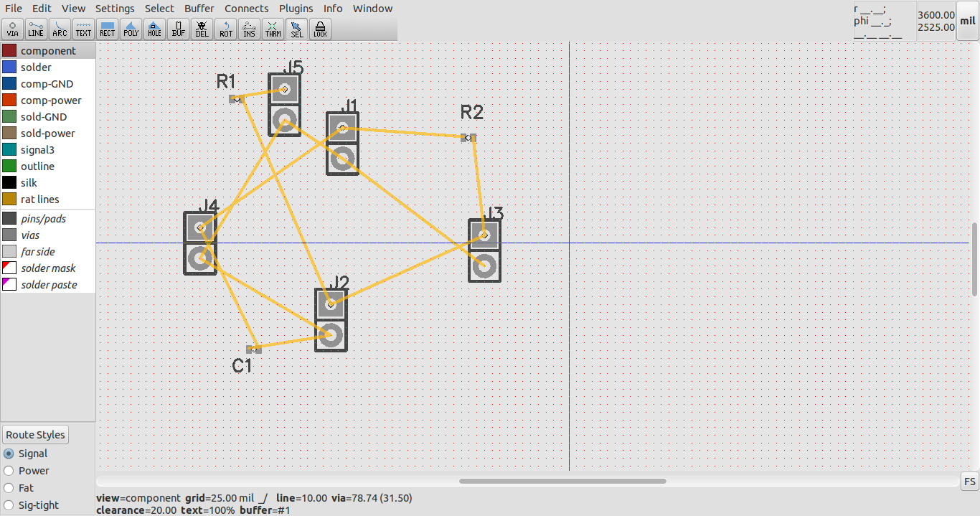
Task: Click the horizontal scrollbar below the board
Action: tap(562, 482)
